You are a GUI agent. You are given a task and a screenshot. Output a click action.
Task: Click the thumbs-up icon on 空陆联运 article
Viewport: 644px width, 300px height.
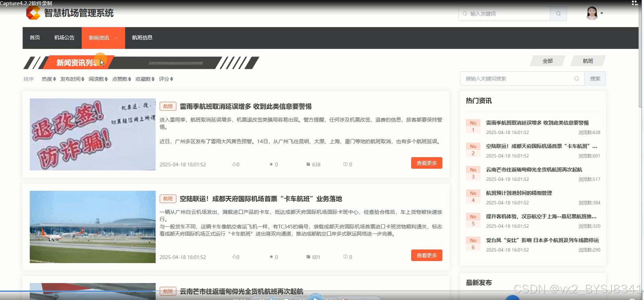(x=234, y=257)
